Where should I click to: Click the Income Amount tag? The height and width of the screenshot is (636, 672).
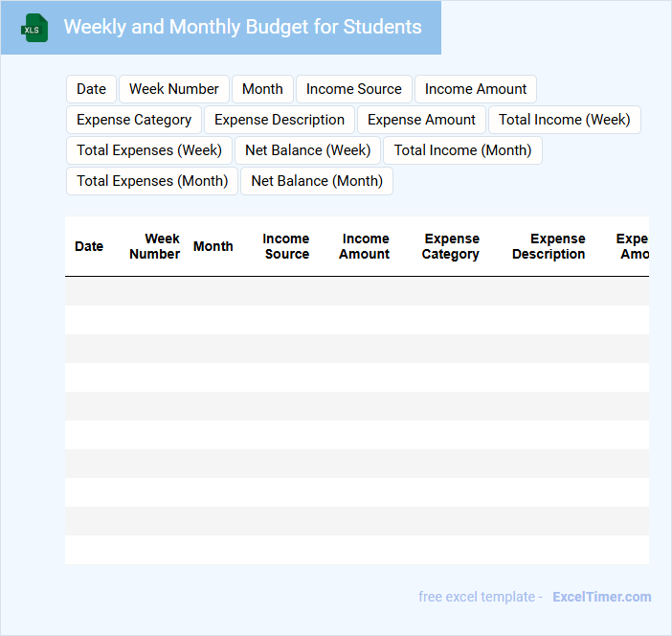475,89
